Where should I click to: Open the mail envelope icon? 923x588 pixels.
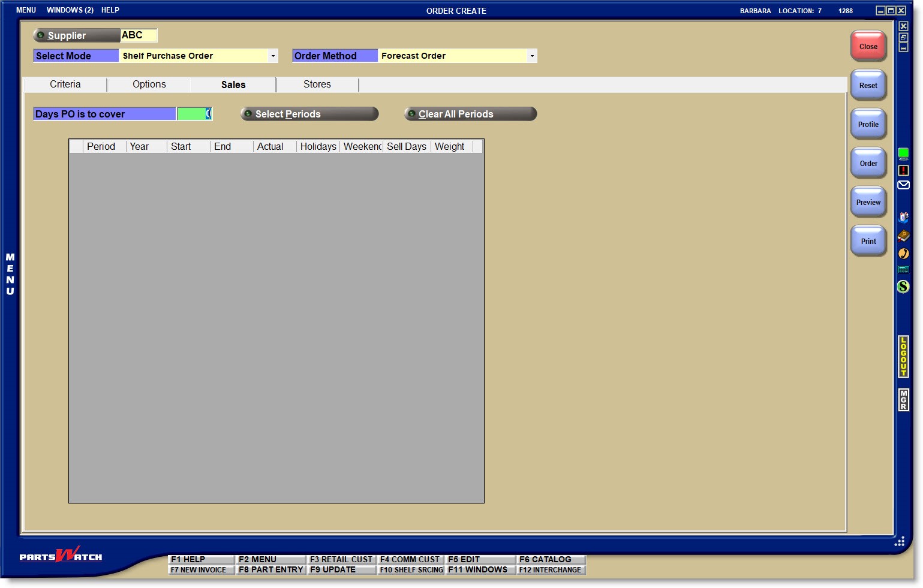point(903,185)
